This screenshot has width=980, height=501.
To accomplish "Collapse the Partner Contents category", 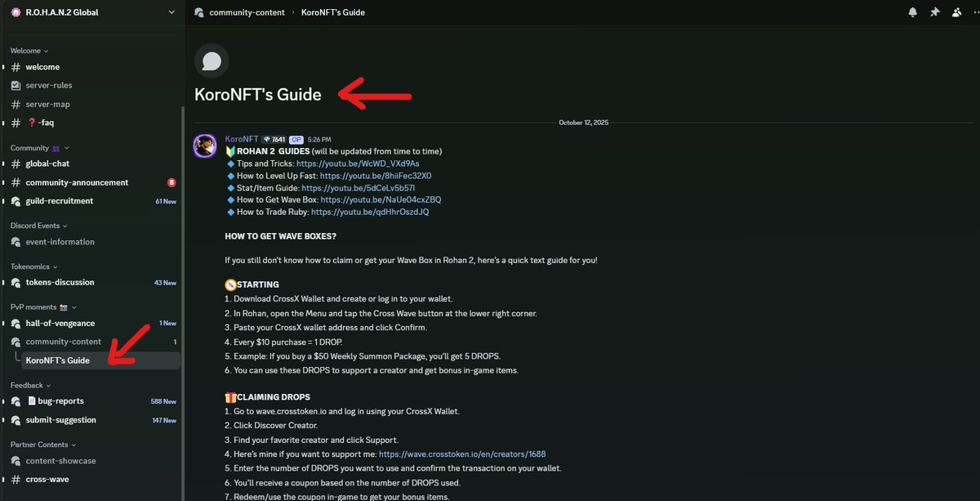I will 45,445.
